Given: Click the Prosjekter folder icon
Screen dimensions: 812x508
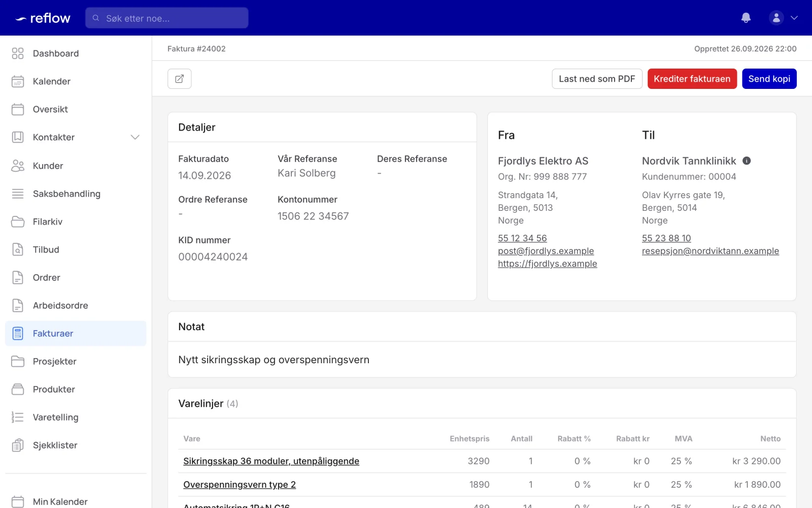Looking at the screenshot, I should pos(18,361).
